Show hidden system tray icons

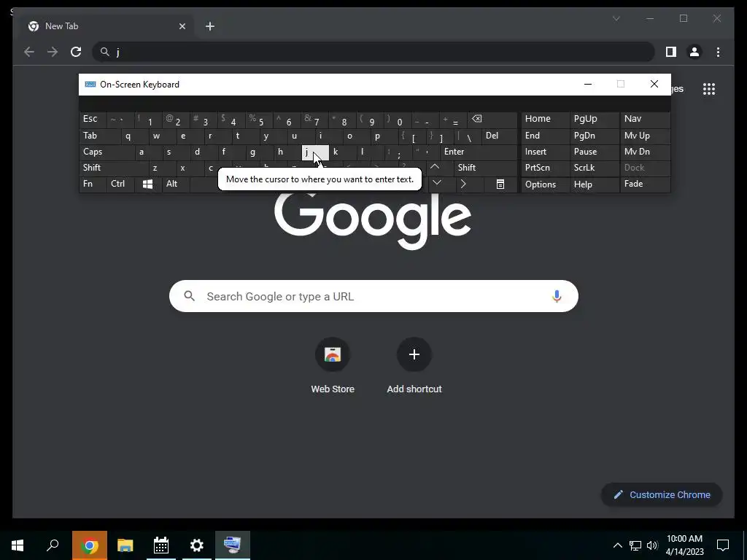(617, 545)
